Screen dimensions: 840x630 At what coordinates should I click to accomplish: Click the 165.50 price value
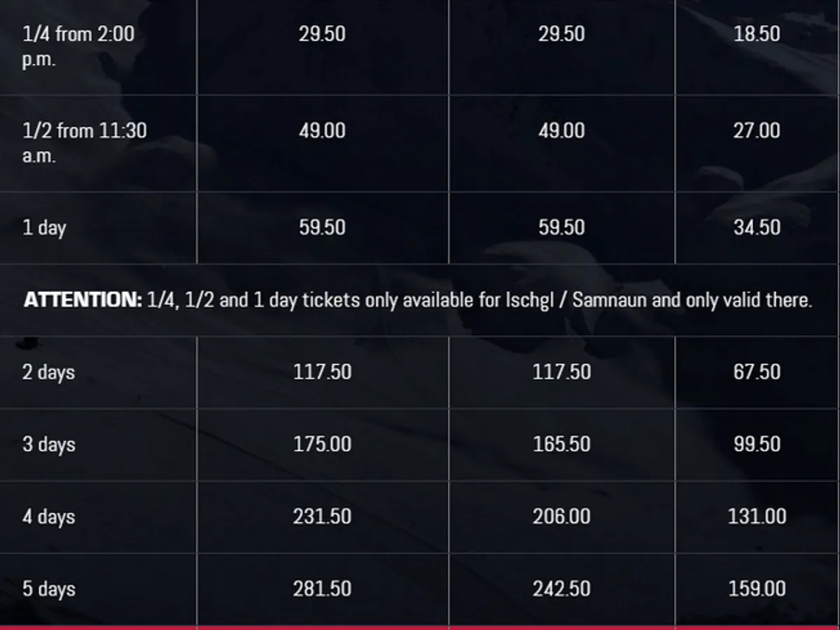tap(561, 444)
